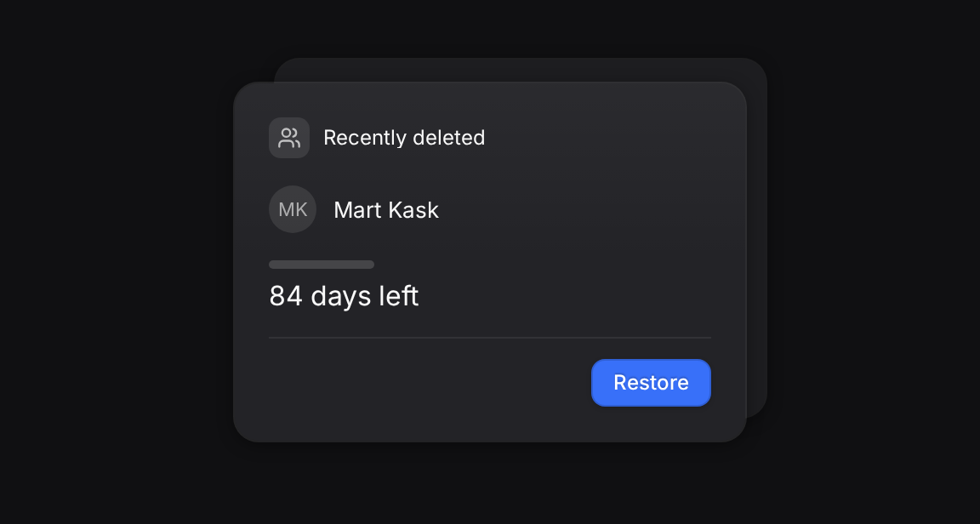The height and width of the screenshot is (524, 980).
Task: Click the divider line above Restore
Action: 490,338
